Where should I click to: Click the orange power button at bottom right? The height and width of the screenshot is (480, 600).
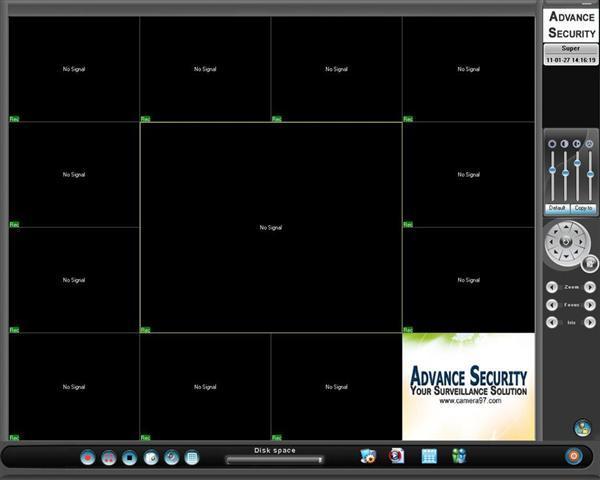[573, 455]
